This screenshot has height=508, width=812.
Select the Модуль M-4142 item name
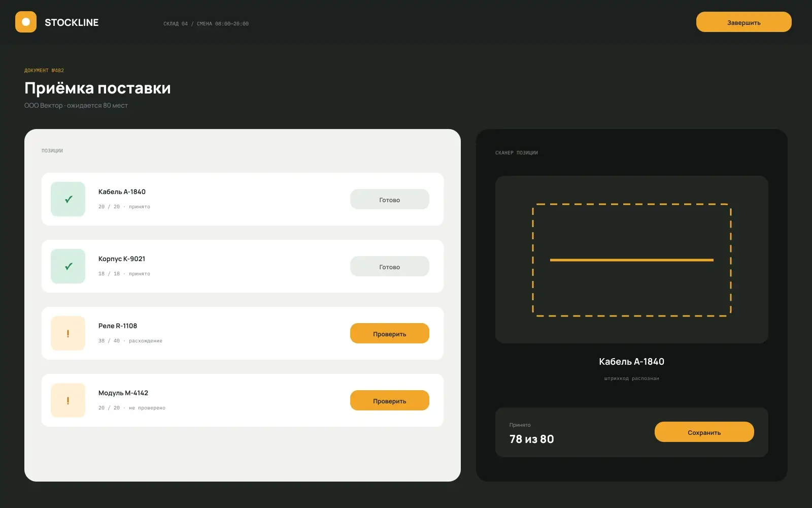[123, 393]
